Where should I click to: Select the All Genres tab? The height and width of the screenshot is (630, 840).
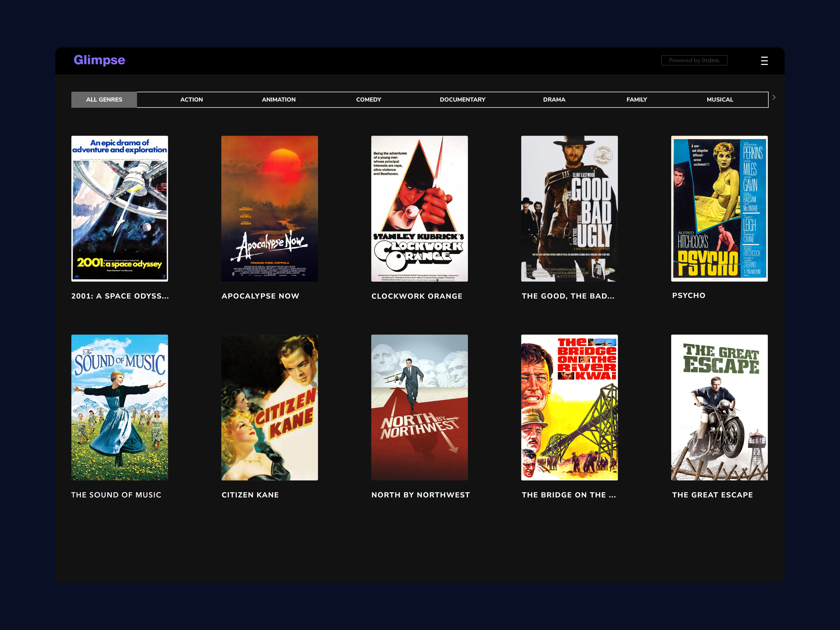coord(104,100)
